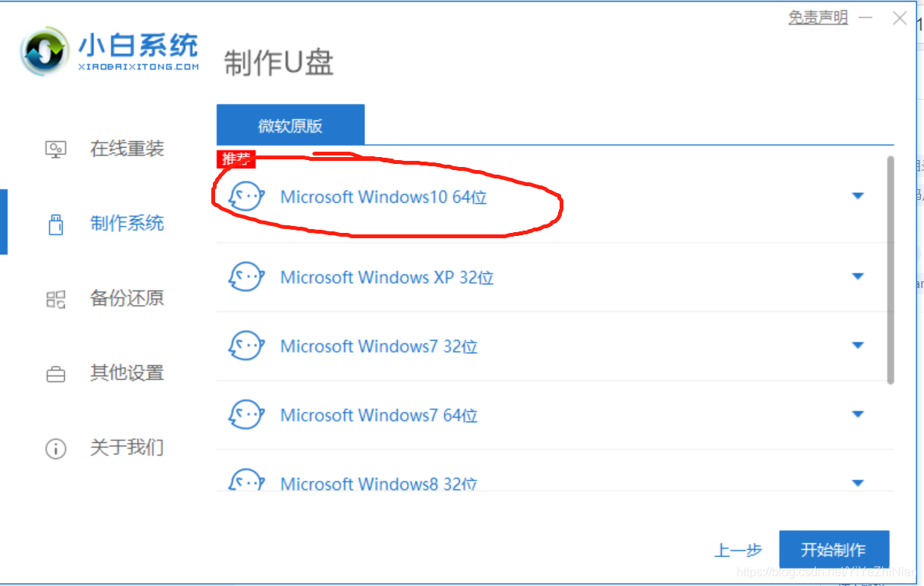Expand the Microsoft Windows10 64位 dropdown arrow
This screenshot has height=586, width=924.
click(858, 196)
